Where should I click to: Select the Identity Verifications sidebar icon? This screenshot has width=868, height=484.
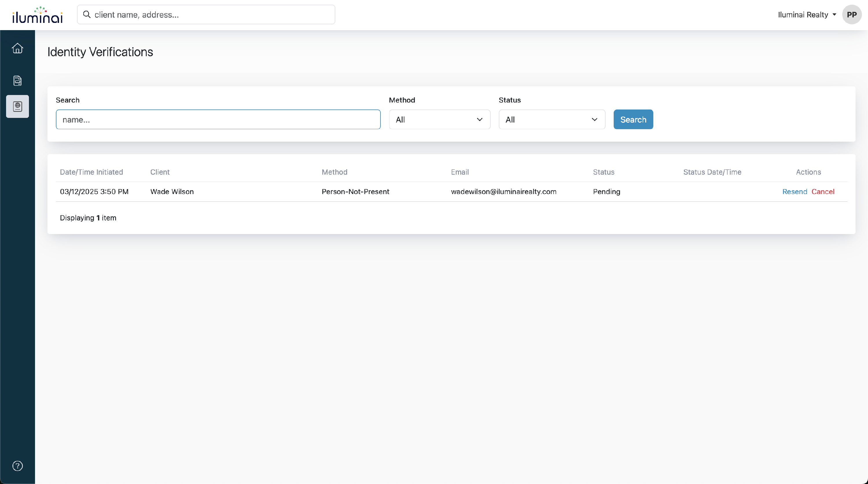pos(18,107)
